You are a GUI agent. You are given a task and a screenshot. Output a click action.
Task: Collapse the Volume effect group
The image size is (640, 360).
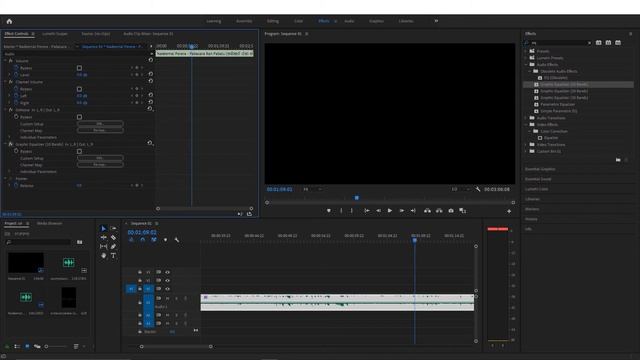[5, 61]
